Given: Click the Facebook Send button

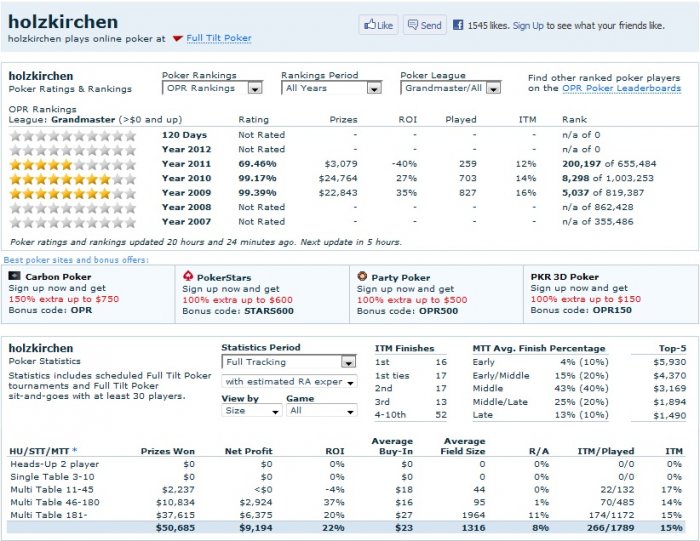Looking at the screenshot, I should point(425,25).
